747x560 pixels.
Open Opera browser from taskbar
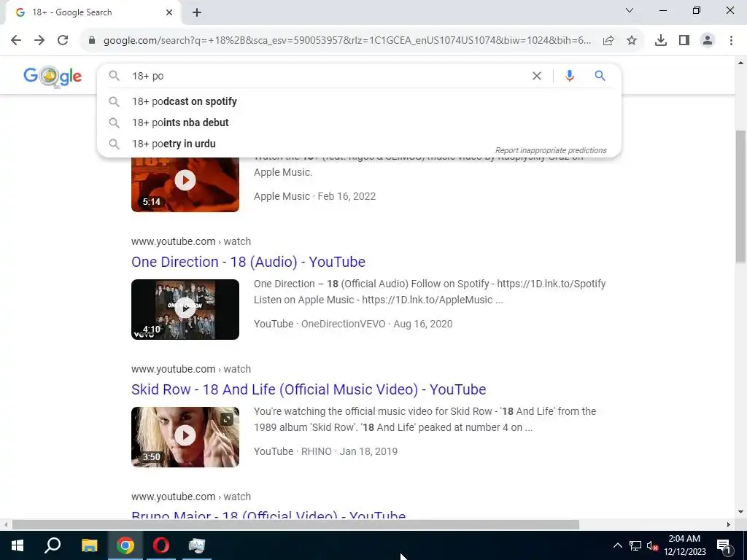click(x=161, y=545)
